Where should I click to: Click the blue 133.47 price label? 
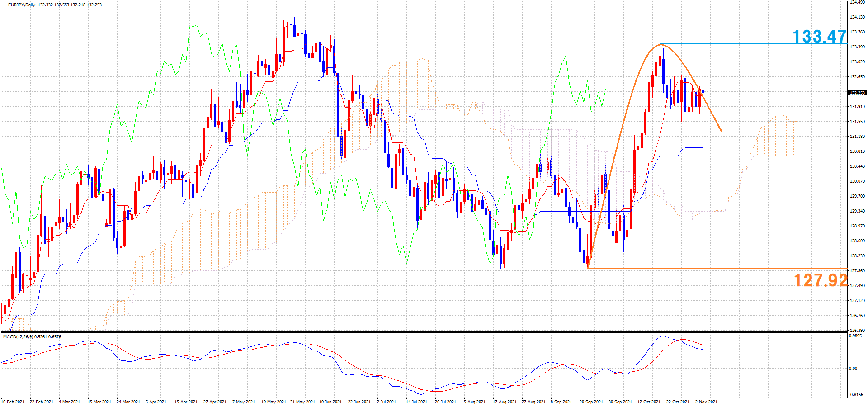click(x=819, y=36)
